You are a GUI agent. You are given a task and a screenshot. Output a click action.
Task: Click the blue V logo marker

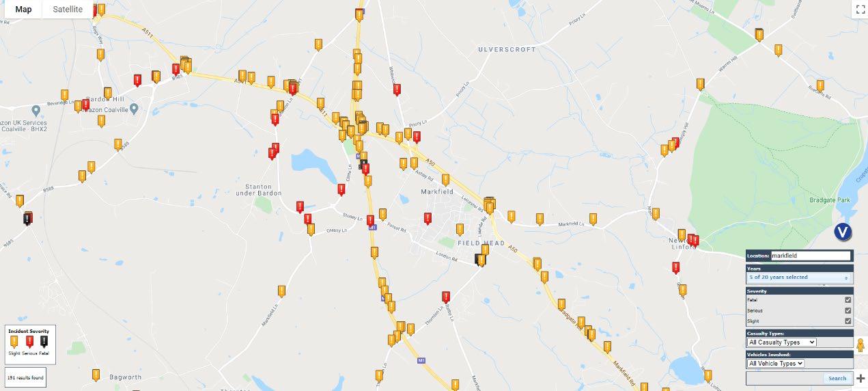click(x=843, y=232)
